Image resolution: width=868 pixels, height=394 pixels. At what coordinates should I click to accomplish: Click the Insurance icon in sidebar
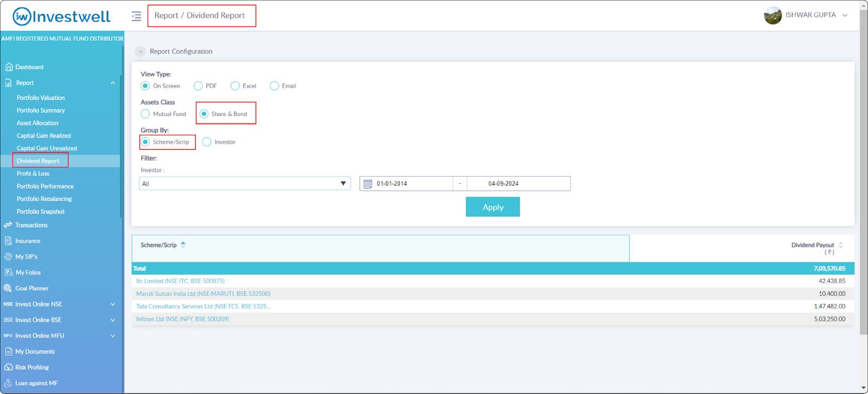8,241
